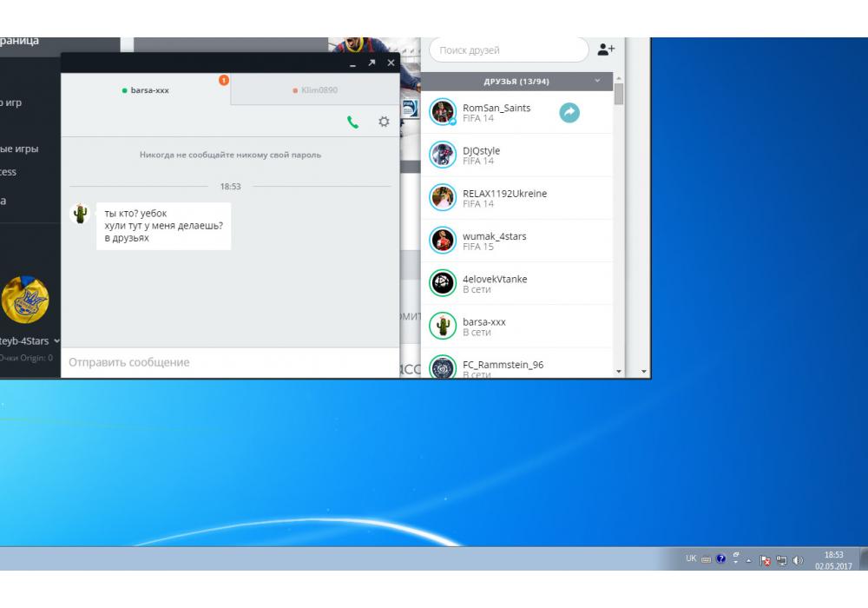Image resolution: width=868 pixels, height=608 pixels.
Task: Select RELAX1192Ukreine in friends list
Action: click(504, 197)
